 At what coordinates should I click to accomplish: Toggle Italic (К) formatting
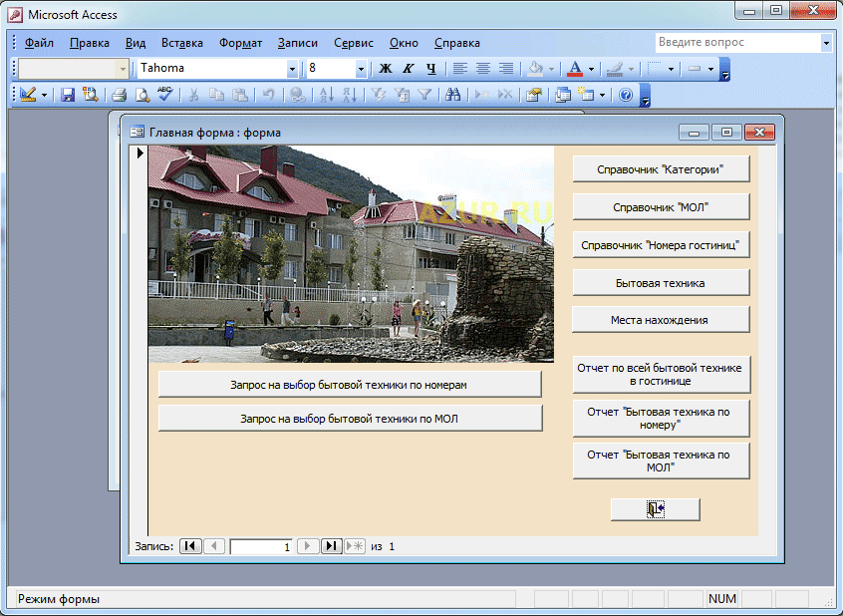408,69
